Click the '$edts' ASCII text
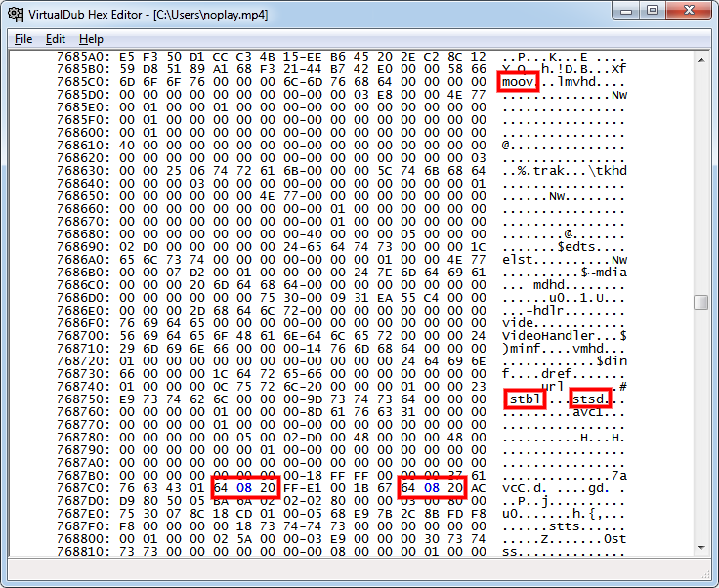This screenshot has width=719, height=588. [x=576, y=247]
